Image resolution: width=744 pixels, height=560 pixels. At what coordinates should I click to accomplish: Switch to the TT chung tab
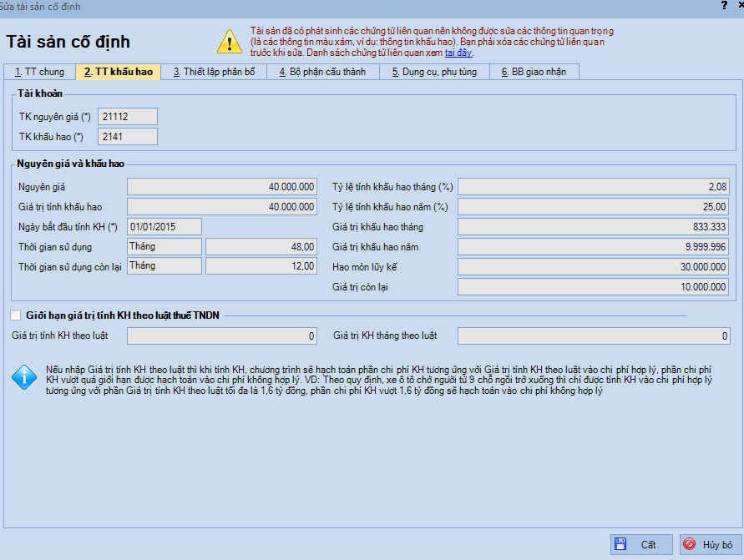coord(38,72)
